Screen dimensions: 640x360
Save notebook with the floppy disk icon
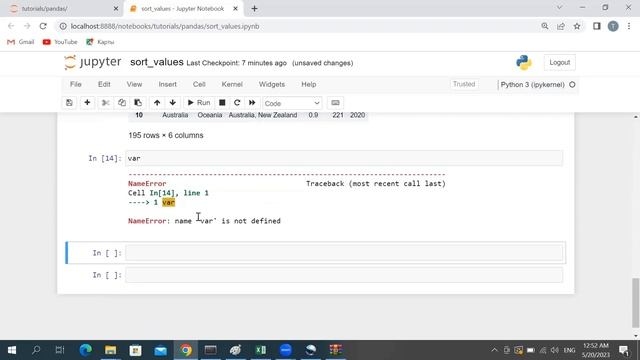[69, 103]
